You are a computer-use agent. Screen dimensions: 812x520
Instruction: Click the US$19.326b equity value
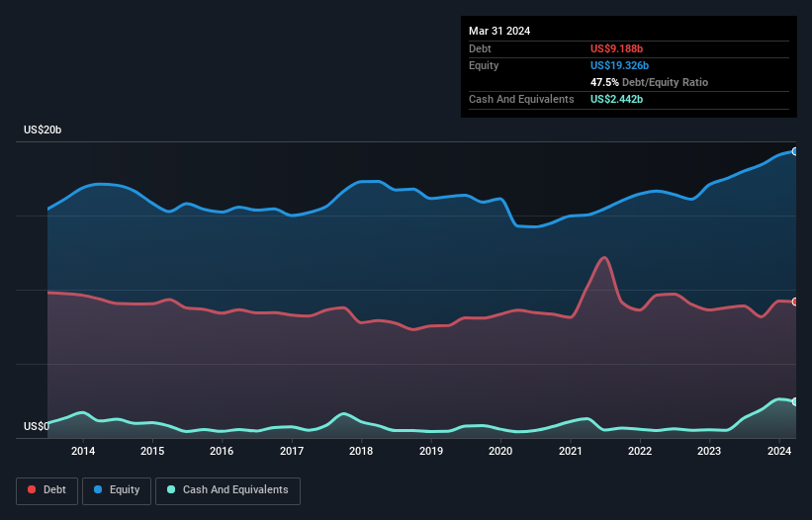tap(619, 65)
